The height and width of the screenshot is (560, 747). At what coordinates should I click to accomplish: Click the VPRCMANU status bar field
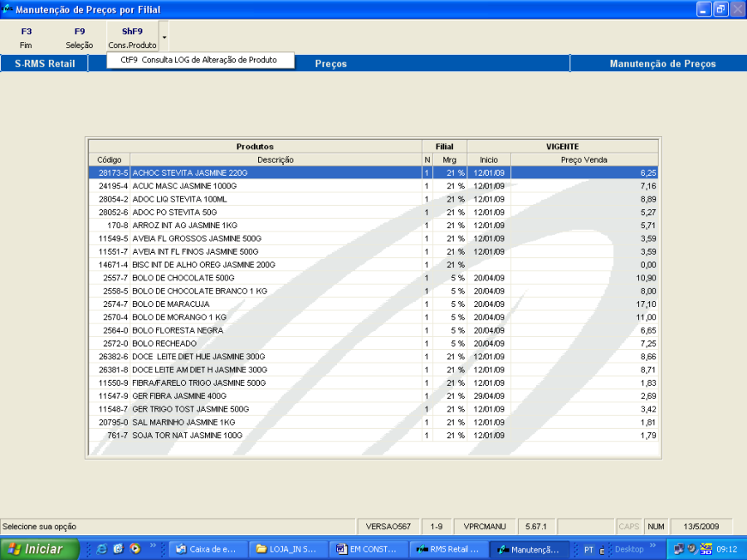click(x=485, y=527)
